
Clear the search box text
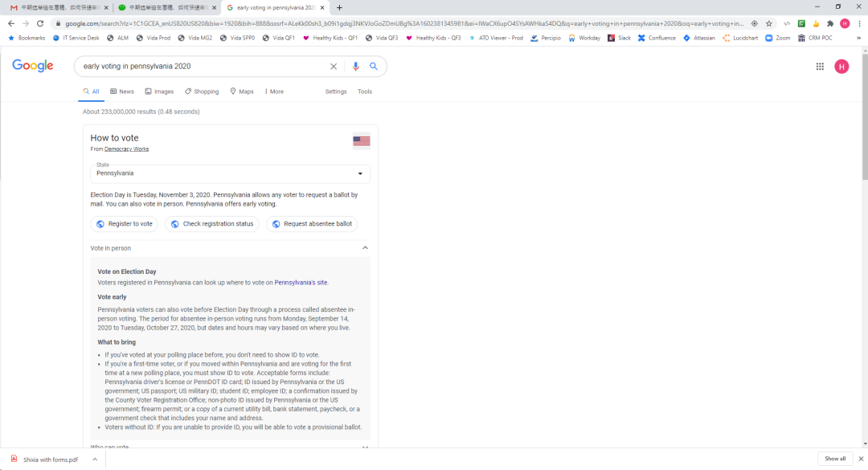tap(334, 67)
